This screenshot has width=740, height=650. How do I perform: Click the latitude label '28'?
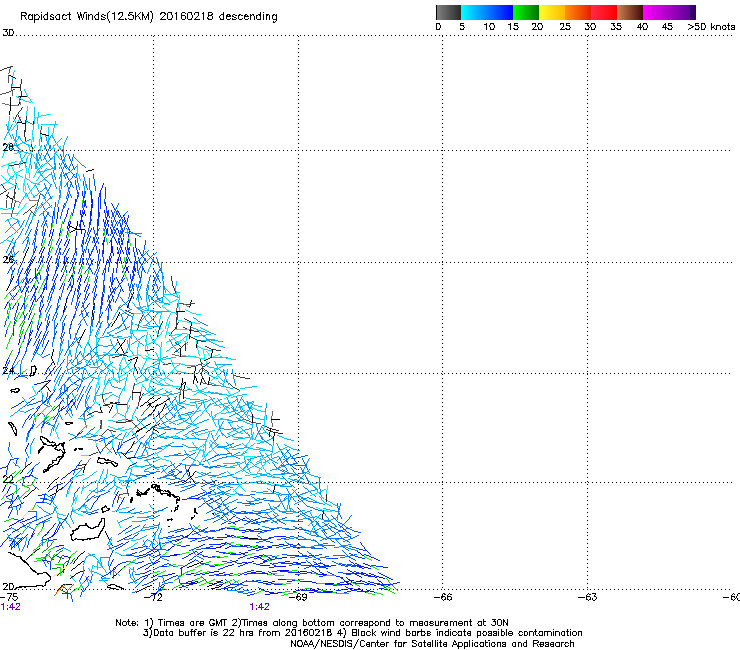(x=8, y=147)
